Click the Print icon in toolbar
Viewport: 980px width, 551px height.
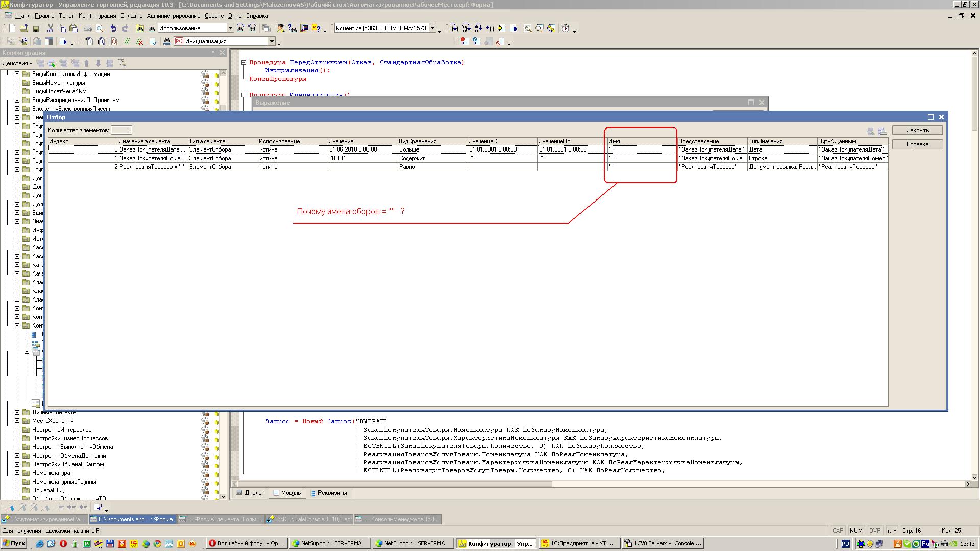87,29
